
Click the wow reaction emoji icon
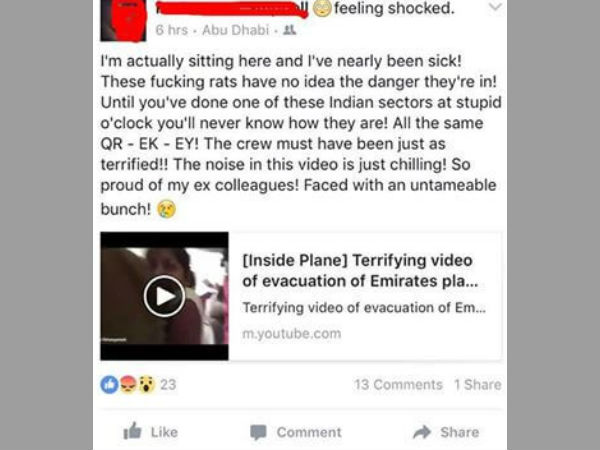tap(147, 385)
